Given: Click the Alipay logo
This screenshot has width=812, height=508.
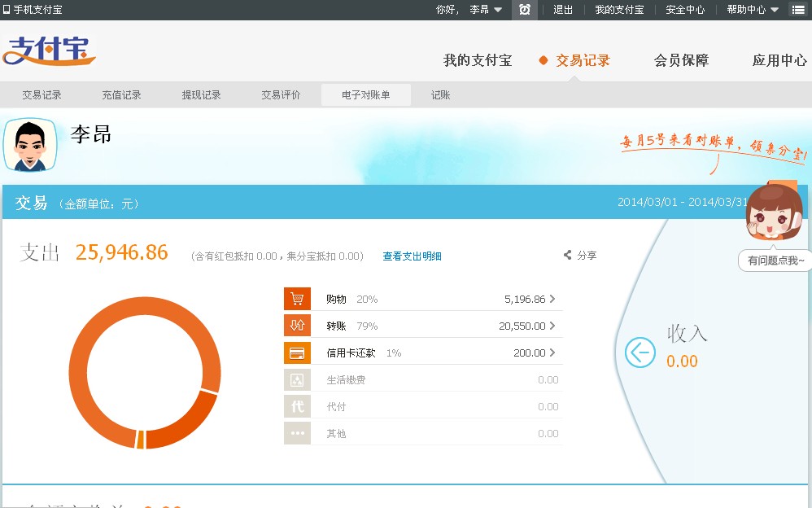Looking at the screenshot, I should [x=49, y=51].
